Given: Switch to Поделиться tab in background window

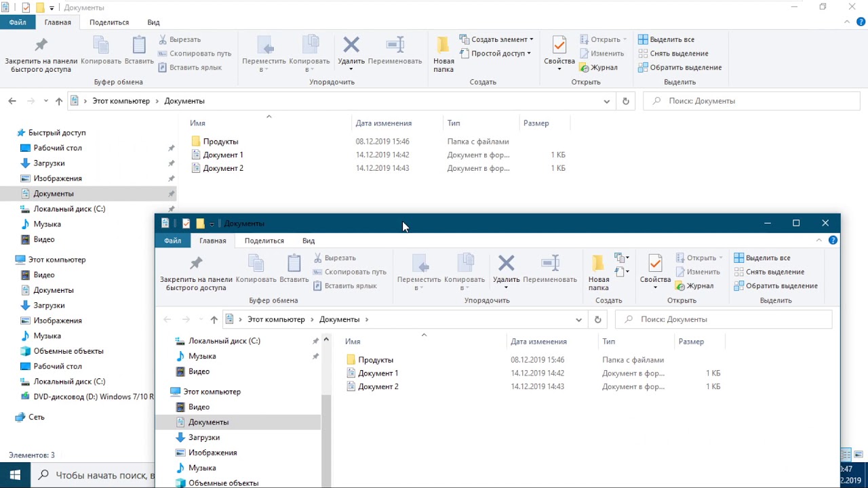Looking at the screenshot, I should click(x=109, y=22).
